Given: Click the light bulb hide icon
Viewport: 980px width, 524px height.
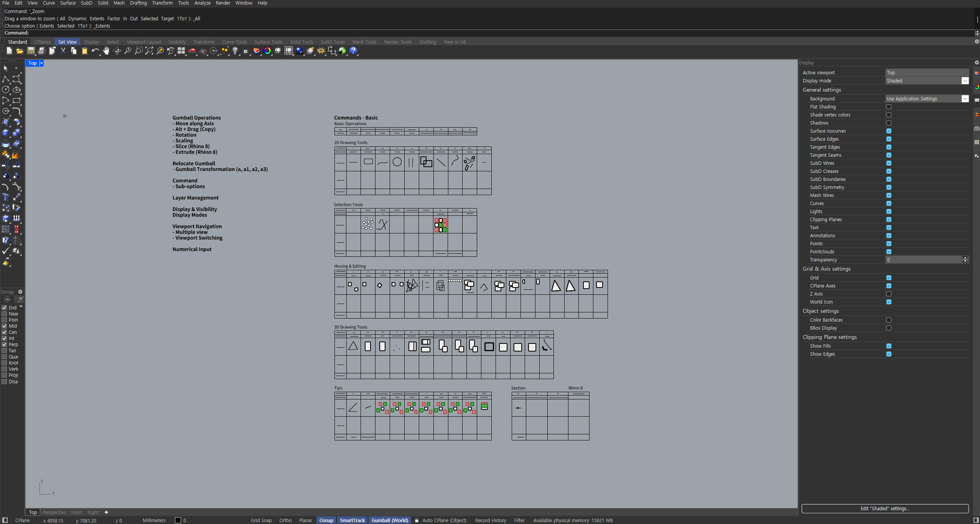Looking at the screenshot, I should (235, 51).
